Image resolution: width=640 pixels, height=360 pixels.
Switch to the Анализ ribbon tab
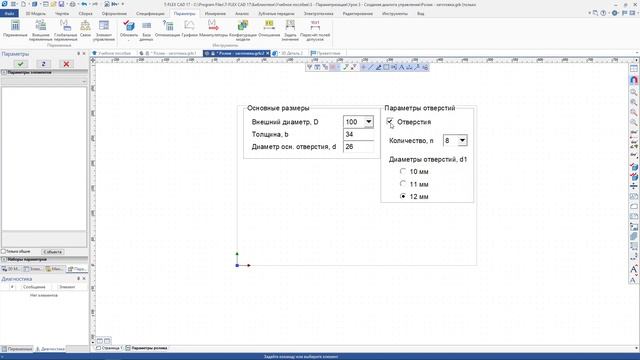[242, 13]
